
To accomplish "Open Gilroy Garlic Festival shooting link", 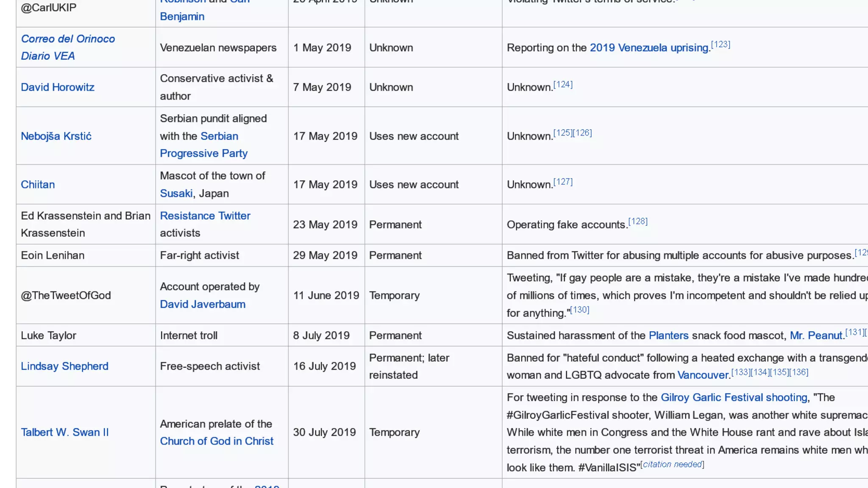I will tap(734, 398).
